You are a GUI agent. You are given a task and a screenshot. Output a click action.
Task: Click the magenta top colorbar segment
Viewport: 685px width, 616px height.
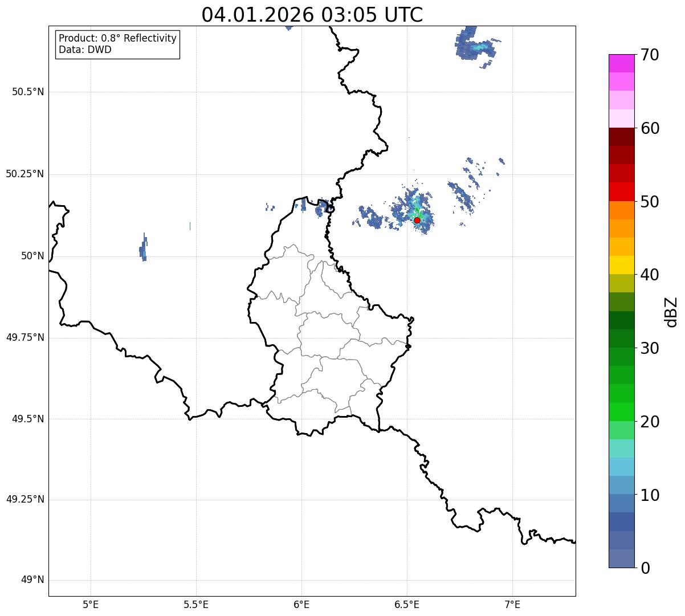coord(621,63)
